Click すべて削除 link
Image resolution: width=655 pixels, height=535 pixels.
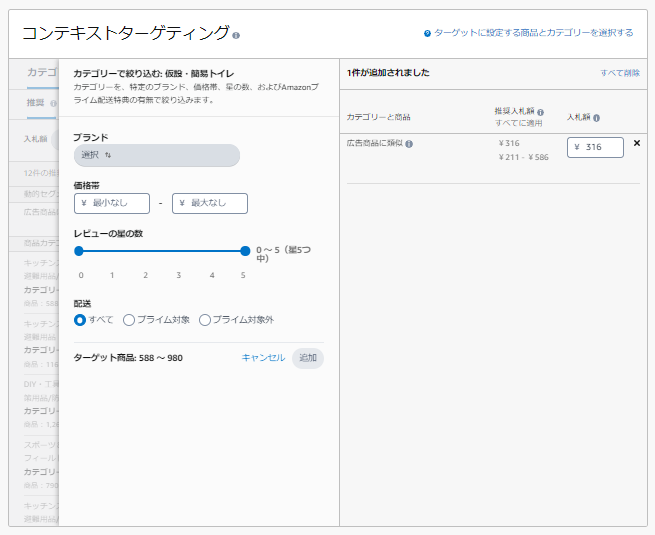[x=620, y=73]
